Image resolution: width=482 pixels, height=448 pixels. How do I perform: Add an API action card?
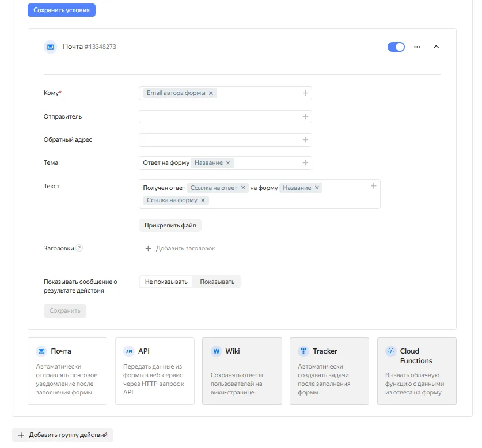[x=155, y=371]
